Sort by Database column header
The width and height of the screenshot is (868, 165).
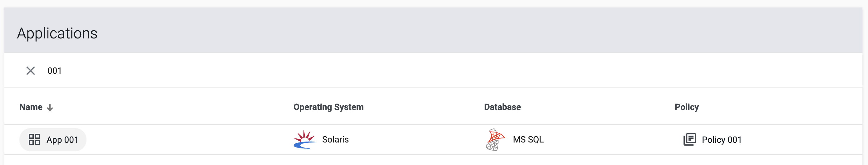tap(502, 107)
